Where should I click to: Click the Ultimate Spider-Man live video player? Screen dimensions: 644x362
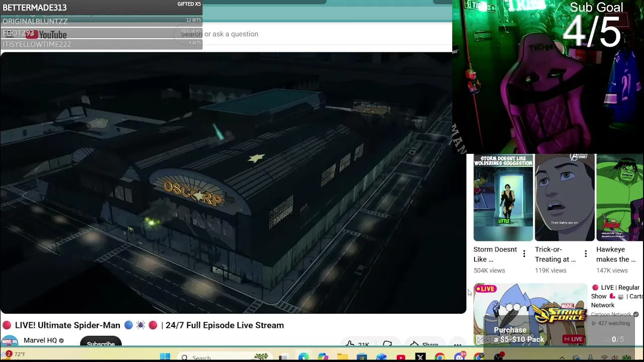tap(233, 183)
